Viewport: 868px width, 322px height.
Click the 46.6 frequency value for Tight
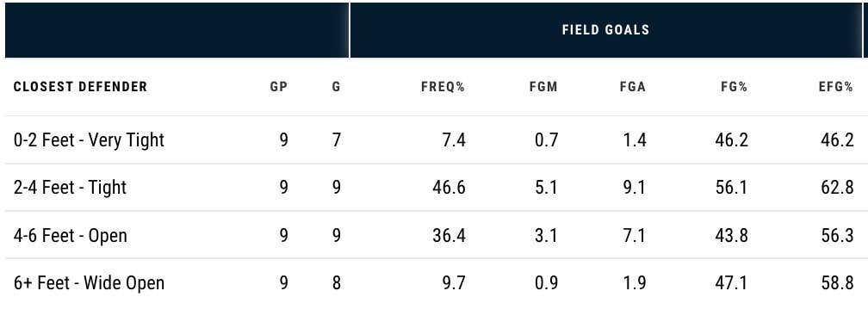click(x=449, y=188)
